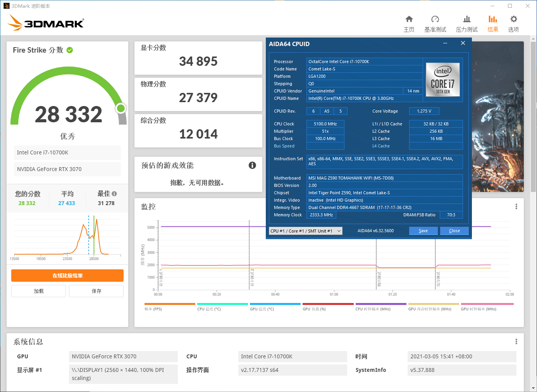Open the 主页 home tab
This screenshot has width=537, height=392.
pyautogui.click(x=409, y=24)
